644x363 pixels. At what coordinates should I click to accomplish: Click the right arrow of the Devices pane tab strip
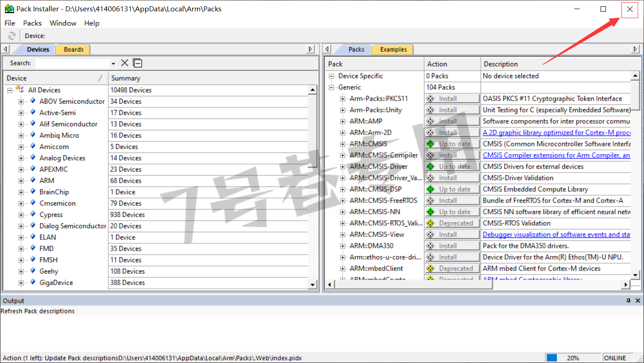click(x=310, y=49)
